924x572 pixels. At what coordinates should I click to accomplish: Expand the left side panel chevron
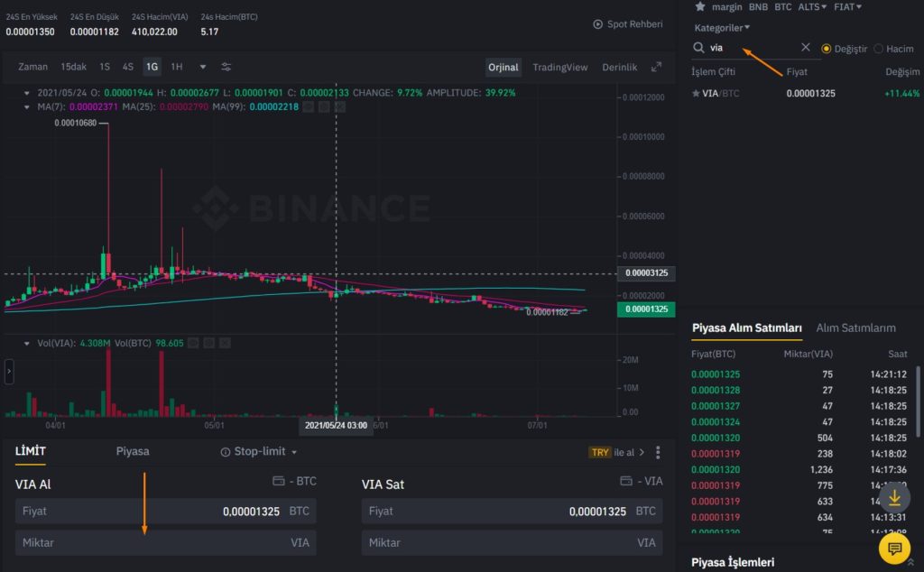[9, 371]
